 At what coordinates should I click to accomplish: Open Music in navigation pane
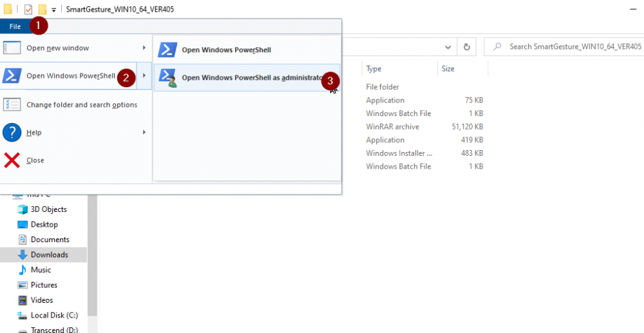pos(41,270)
